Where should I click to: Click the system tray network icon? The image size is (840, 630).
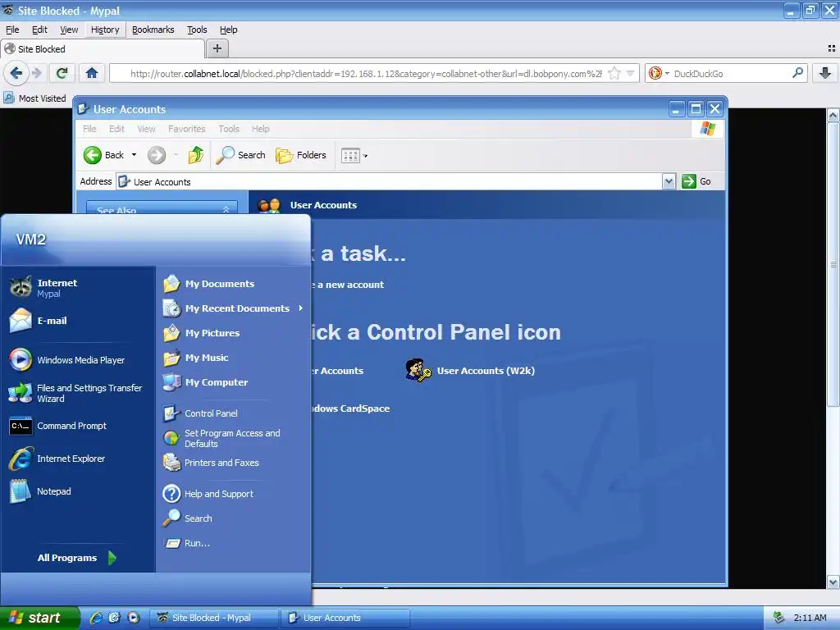tap(779, 618)
